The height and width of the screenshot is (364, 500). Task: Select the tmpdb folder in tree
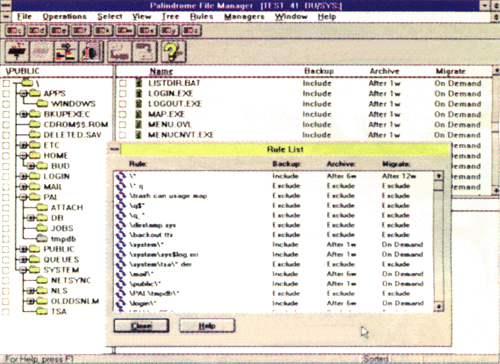63,239
